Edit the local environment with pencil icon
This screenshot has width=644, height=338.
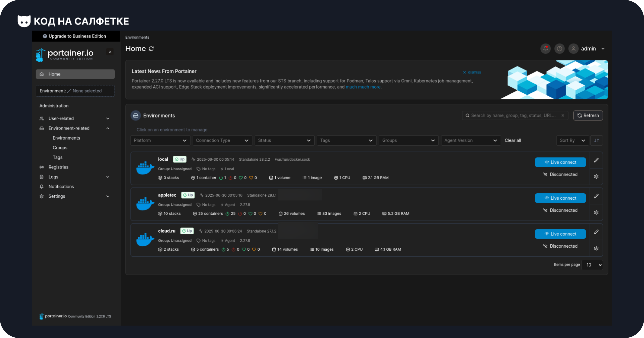pos(596,160)
